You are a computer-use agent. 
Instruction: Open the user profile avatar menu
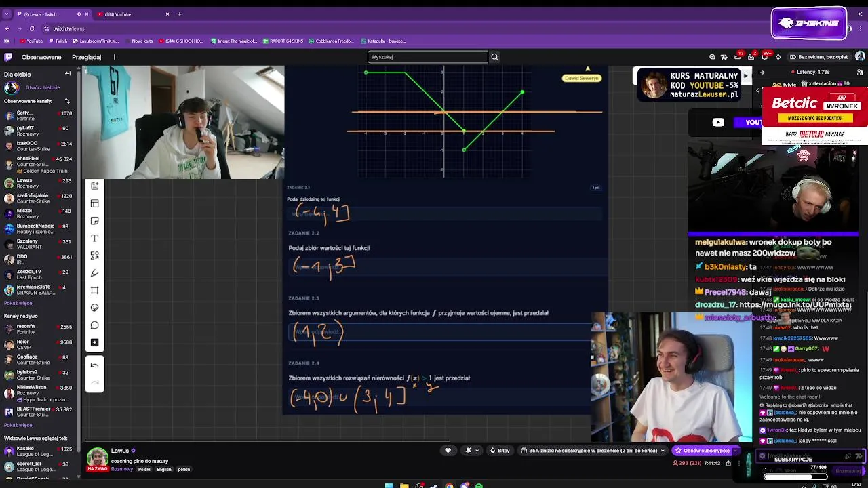pos(860,57)
